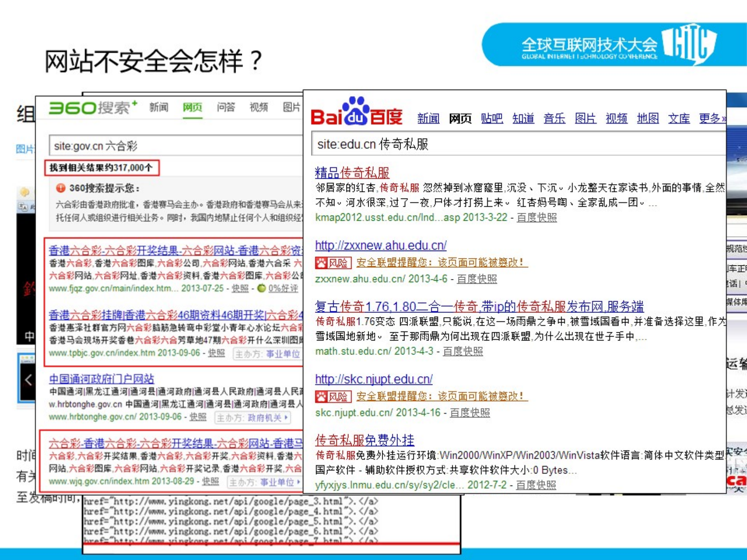Open the 知道 section on Baidu
This screenshot has width=747, height=560.
524,119
